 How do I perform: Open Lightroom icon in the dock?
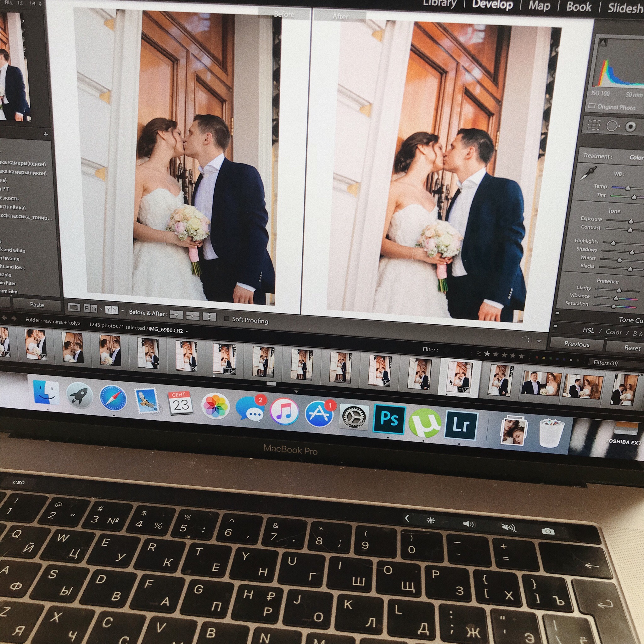pyautogui.click(x=461, y=426)
